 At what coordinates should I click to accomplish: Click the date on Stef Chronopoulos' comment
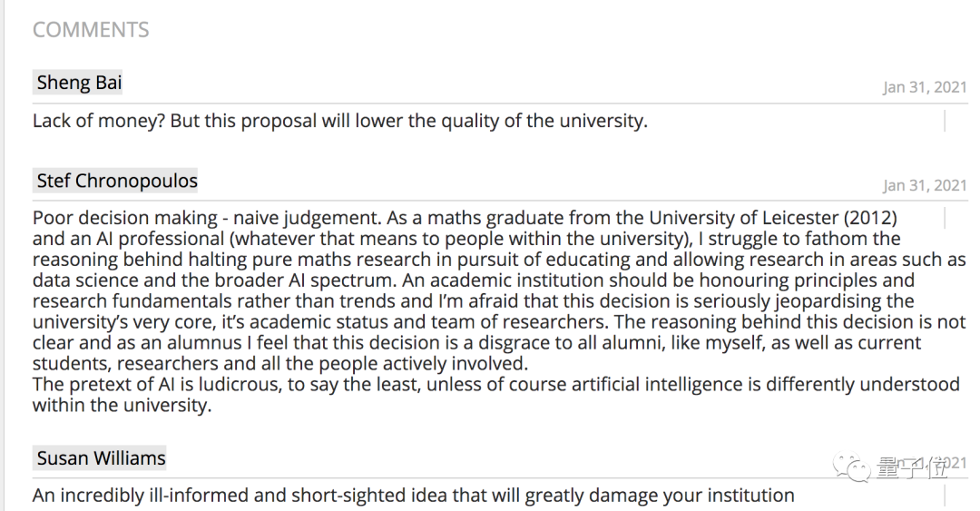coord(925,186)
